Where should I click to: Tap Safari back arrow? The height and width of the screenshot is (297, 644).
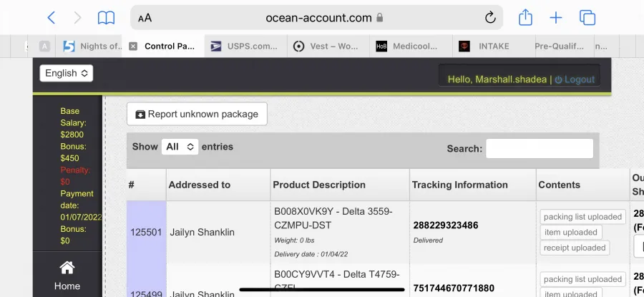(52, 18)
